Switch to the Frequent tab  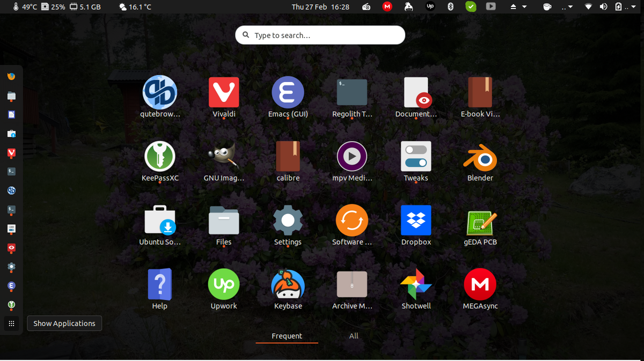(287, 336)
